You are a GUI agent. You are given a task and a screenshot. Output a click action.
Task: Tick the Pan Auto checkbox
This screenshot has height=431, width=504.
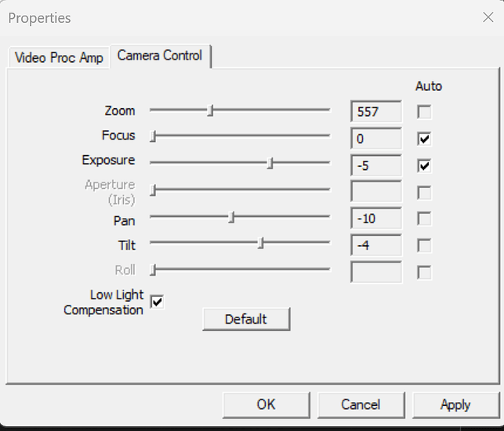[x=424, y=219]
